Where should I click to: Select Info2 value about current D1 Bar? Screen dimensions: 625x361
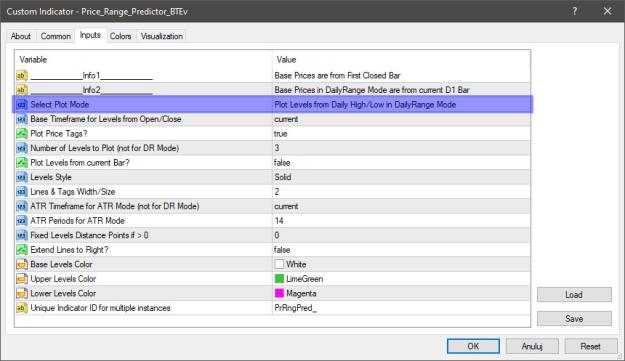[371, 90]
